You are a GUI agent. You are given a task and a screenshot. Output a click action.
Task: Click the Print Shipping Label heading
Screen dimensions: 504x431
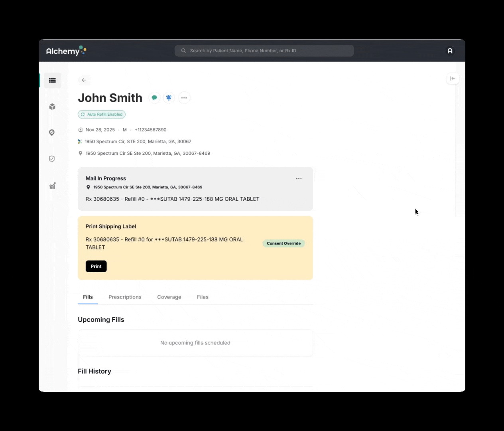click(x=111, y=226)
